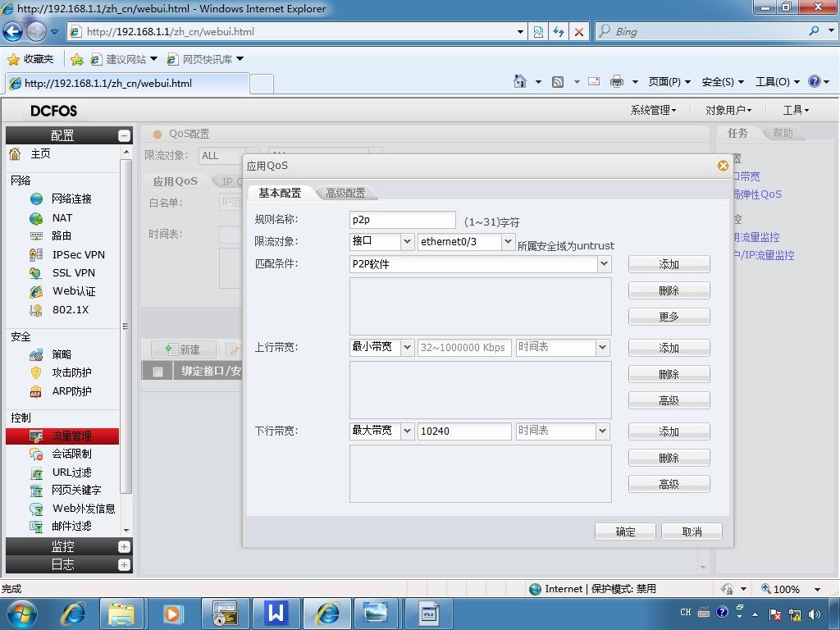Open the Web认证 icon
840x630 pixels.
click(36, 291)
